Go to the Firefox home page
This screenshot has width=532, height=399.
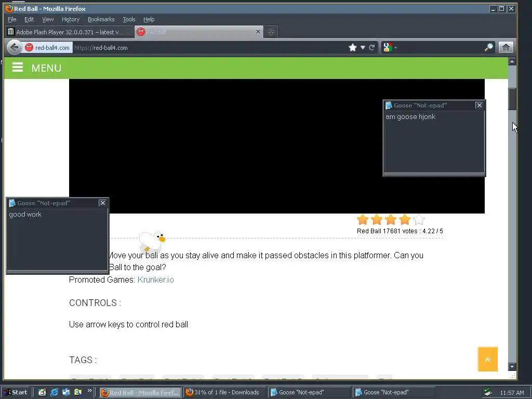tap(506, 47)
